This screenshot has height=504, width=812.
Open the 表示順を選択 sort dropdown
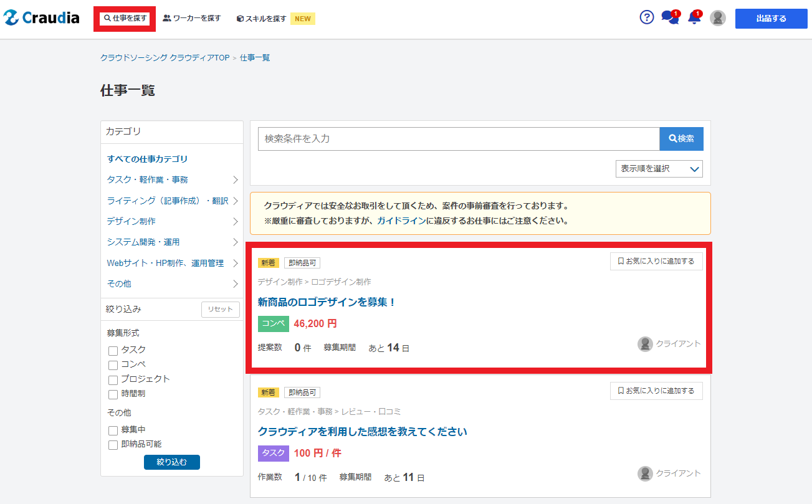tap(659, 169)
